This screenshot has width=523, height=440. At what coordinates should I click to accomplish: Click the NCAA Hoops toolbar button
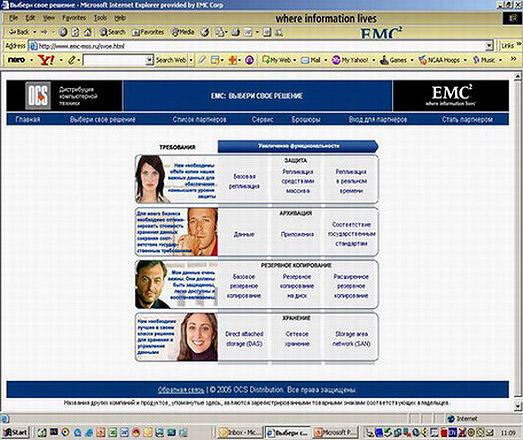(439, 60)
